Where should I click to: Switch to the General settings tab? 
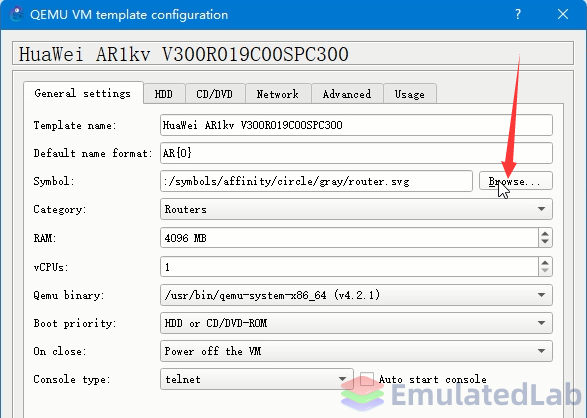coord(83,93)
